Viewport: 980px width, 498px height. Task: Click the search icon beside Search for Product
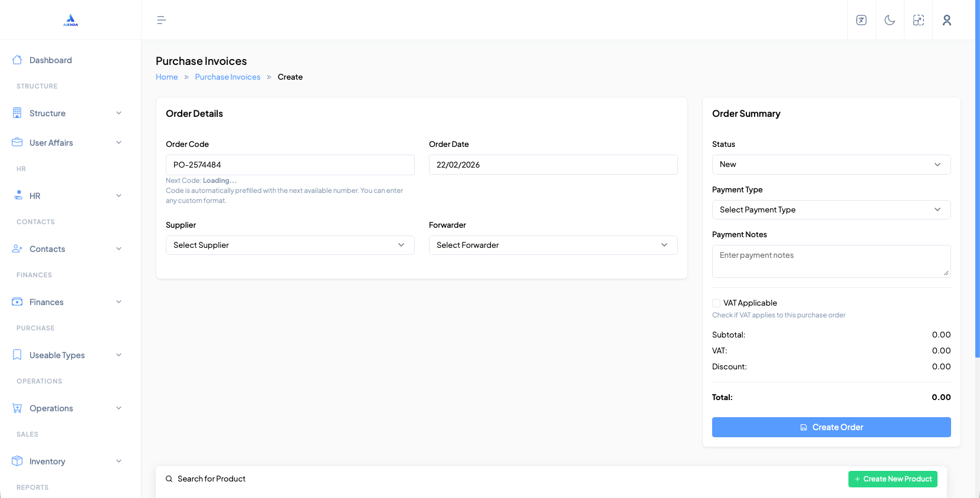point(169,479)
